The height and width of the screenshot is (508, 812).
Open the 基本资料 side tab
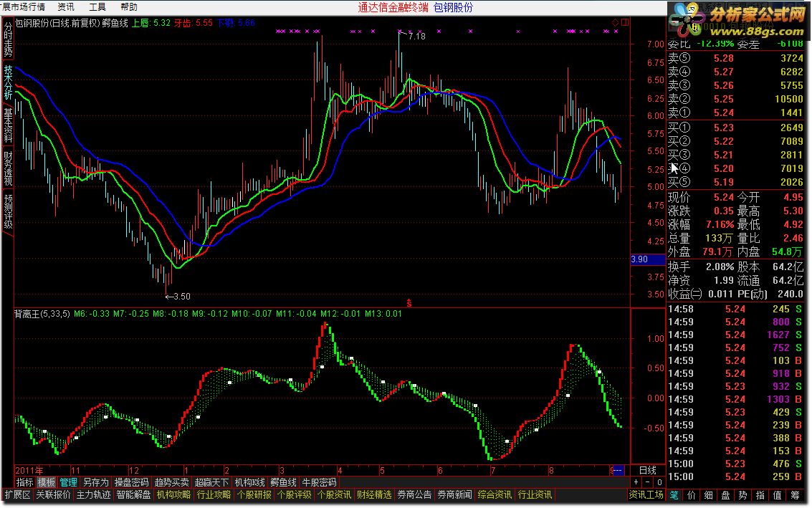pyautogui.click(x=8, y=125)
